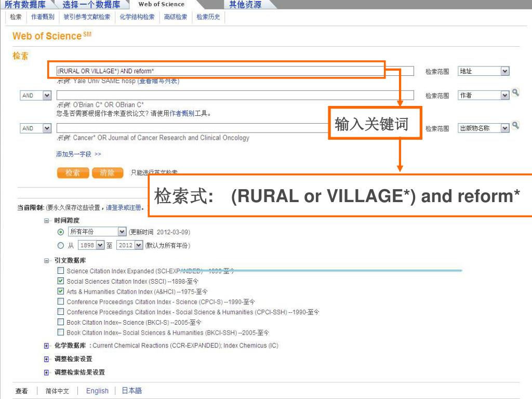Click the orange 检索 search button
This screenshot has width=532, height=399.
[x=73, y=172]
